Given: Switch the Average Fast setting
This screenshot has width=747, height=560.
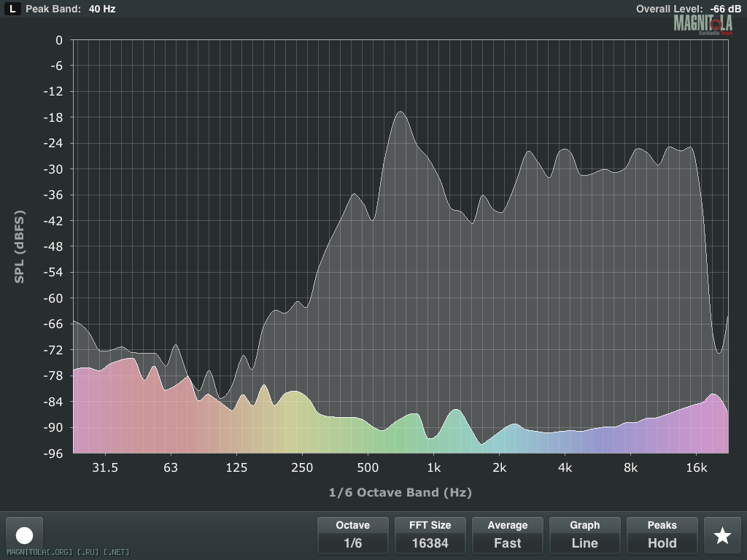Looking at the screenshot, I should coord(507,534).
